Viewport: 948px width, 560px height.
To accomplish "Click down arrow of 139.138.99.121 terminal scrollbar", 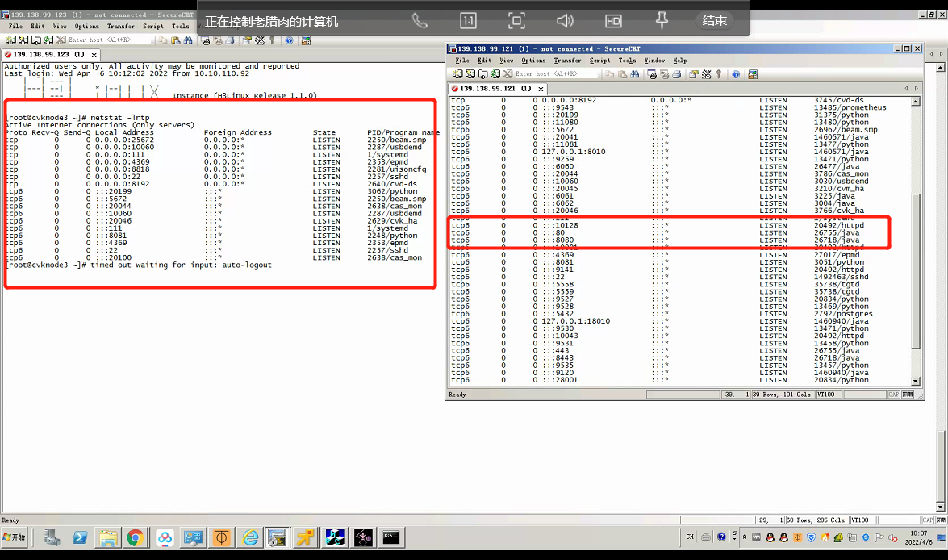I will 915,381.
